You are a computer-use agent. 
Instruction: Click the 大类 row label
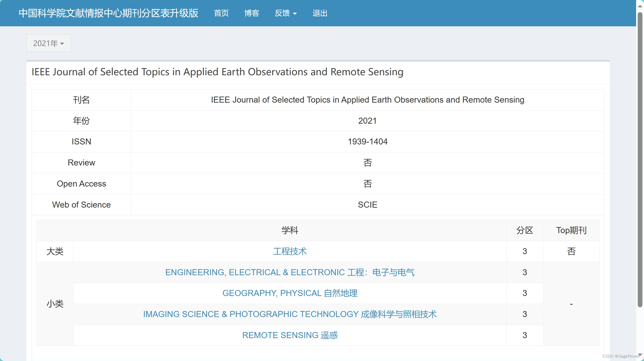pos(55,251)
